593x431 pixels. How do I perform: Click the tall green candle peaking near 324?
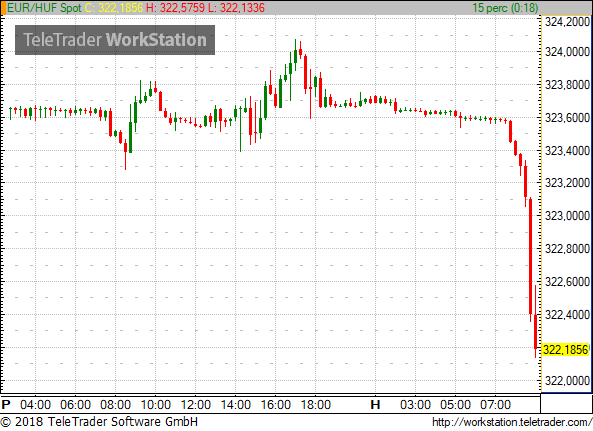pos(295,54)
